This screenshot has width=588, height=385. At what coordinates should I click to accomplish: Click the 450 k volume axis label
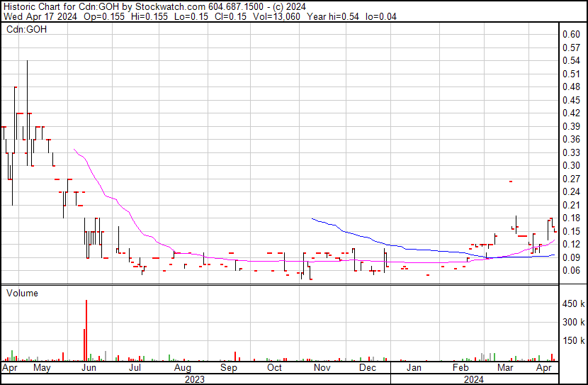(x=573, y=304)
